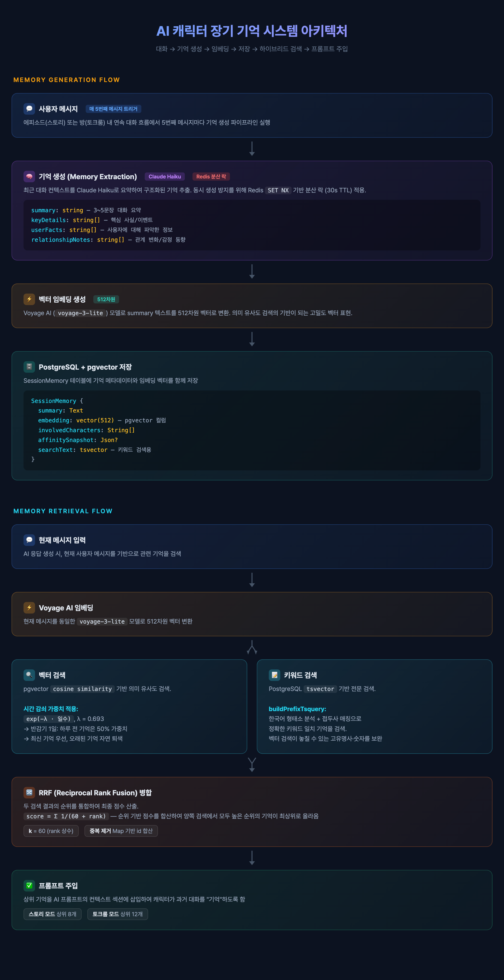Click the brain icon next to 기억 생성
504x980 pixels.
[x=29, y=177]
